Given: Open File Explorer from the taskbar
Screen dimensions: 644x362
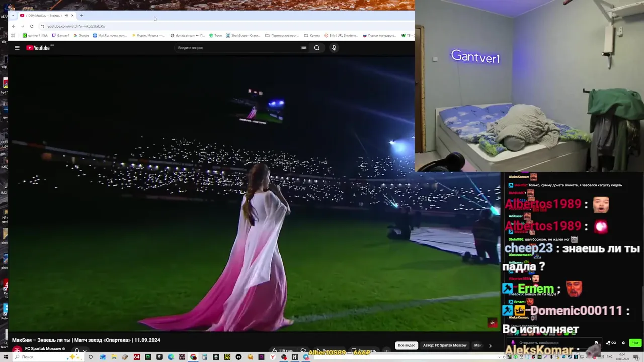Looking at the screenshot, I should click(114, 357).
